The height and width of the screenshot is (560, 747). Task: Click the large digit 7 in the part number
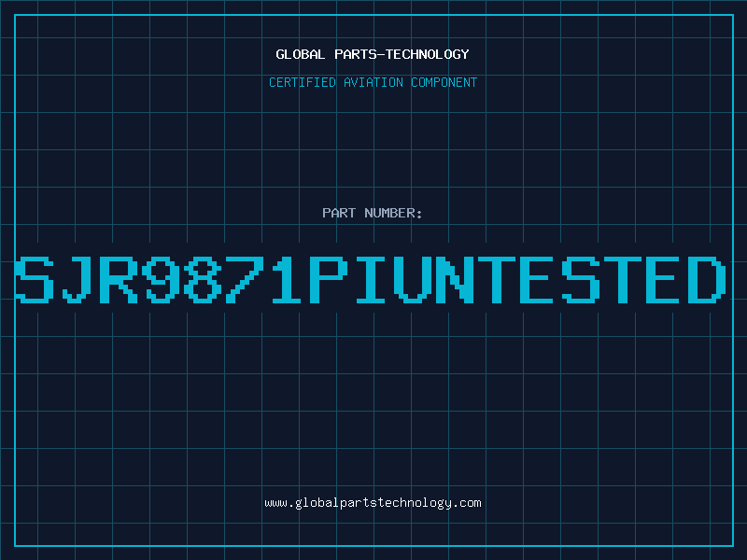(x=245, y=279)
